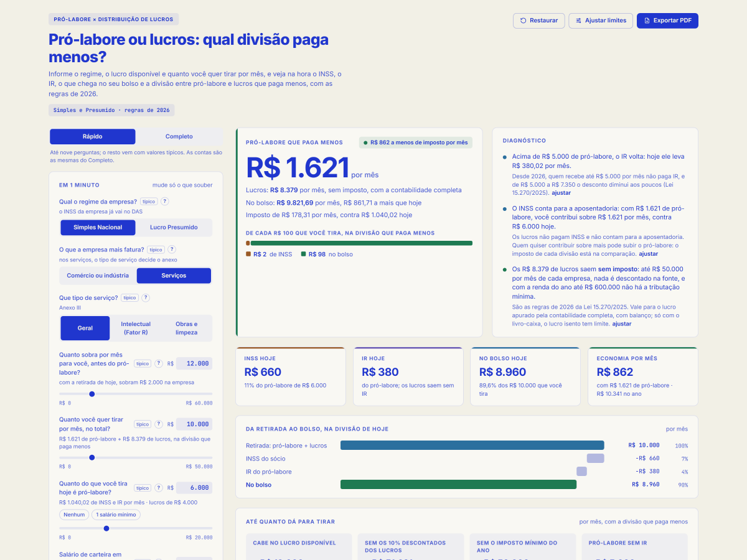This screenshot has height=560, width=747.
Task: Select Simples Nacional regime
Action: pyautogui.click(x=98, y=227)
